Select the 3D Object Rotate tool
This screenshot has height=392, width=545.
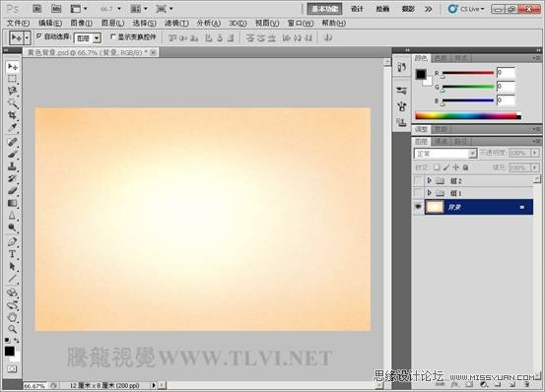pos(13,293)
